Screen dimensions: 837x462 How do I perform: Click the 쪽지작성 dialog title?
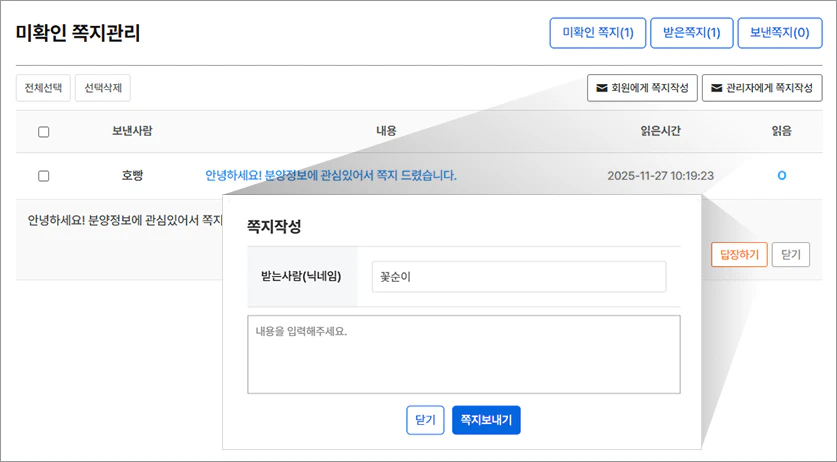click(274, 226)
